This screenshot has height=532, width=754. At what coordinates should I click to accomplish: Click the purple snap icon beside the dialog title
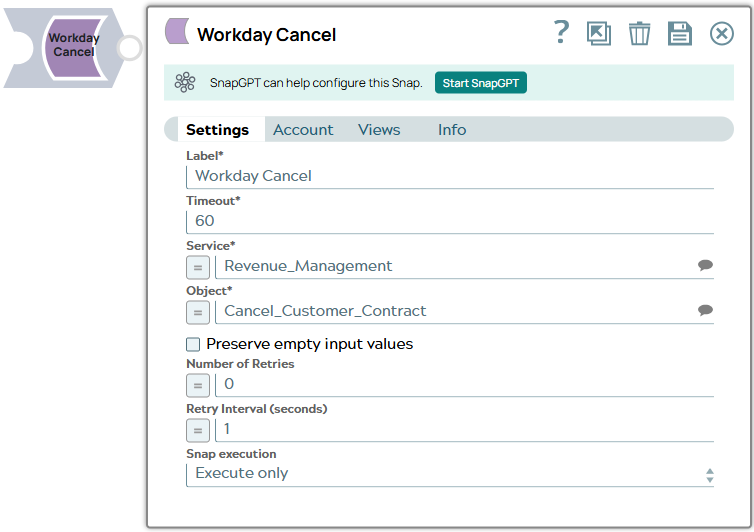point(177,31)
